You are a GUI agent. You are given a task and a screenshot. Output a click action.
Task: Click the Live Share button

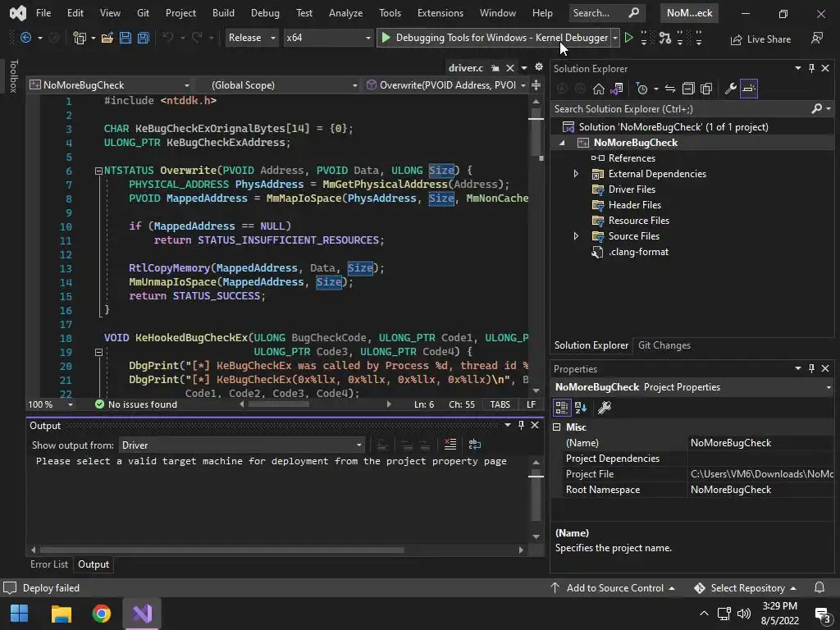click(760, 39)
